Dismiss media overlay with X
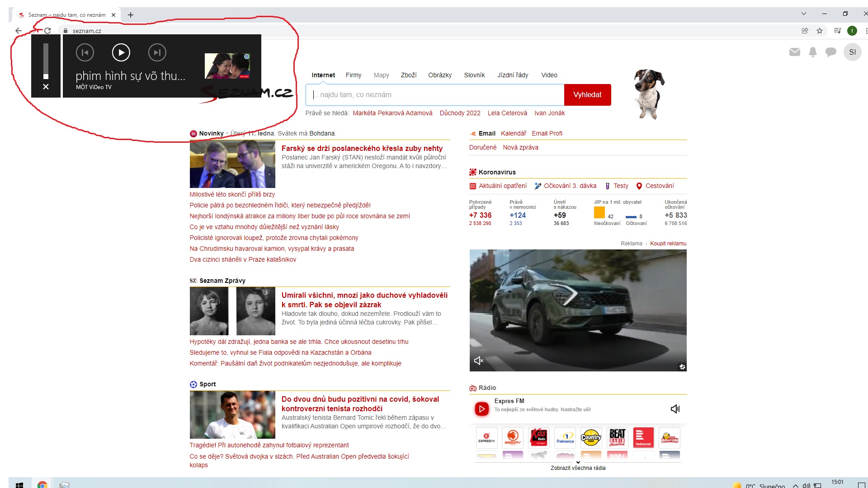Screen dimensions: 868x488 [46, 87]
